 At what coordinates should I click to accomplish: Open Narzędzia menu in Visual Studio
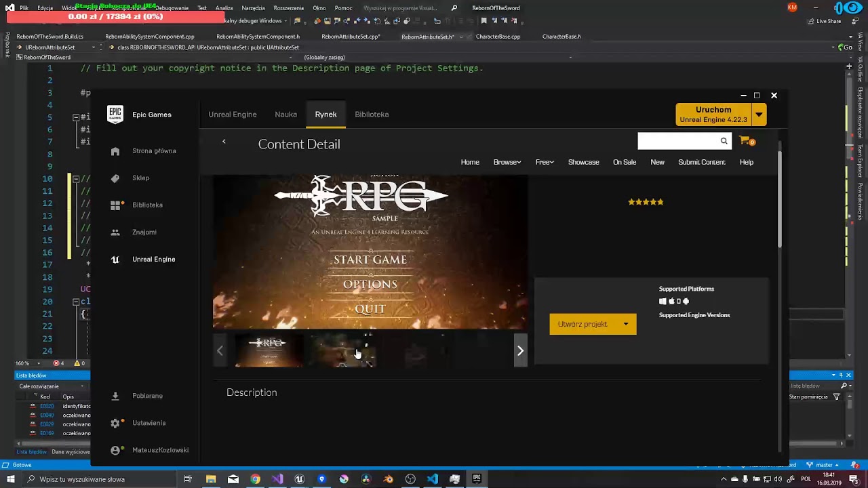point(253,8)
